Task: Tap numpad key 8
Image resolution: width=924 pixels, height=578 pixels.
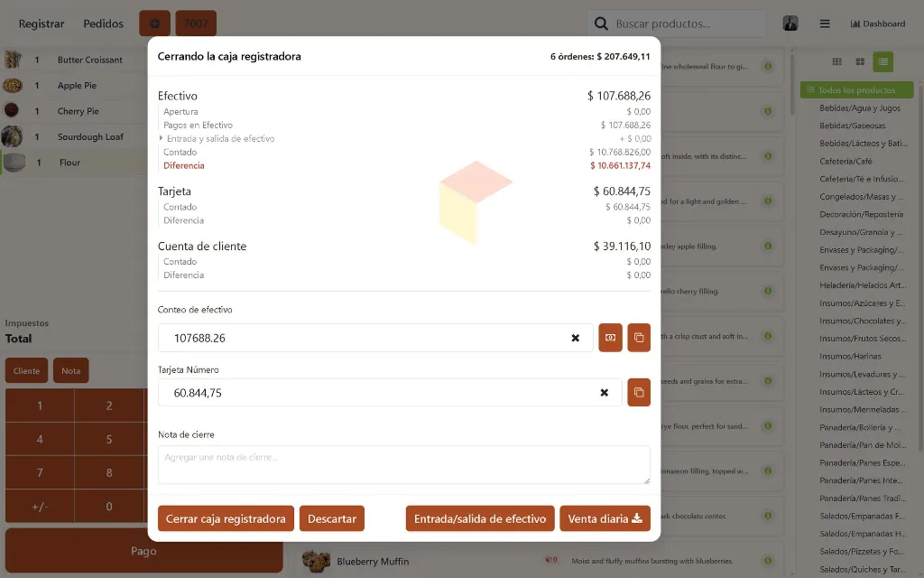Action: click(x=109, y=472)
